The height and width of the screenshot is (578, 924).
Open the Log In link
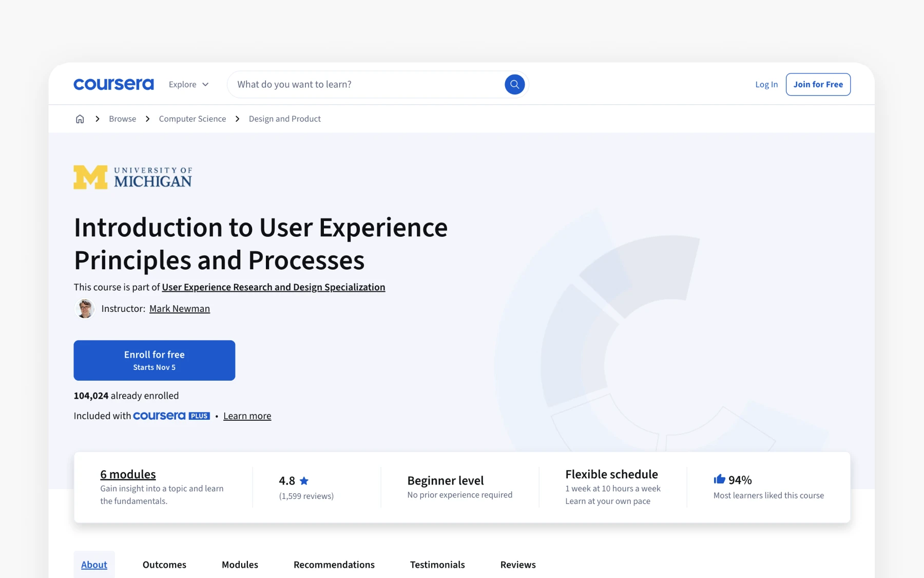tap(766, 84)
